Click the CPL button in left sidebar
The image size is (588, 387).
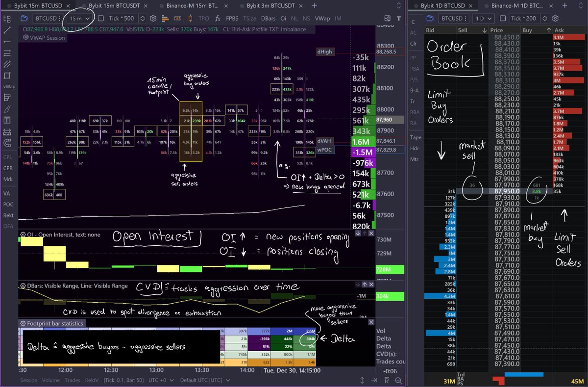[7, 157]
